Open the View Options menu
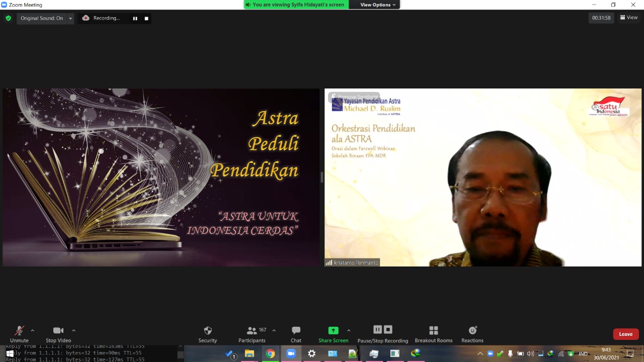 click(378, 5)
